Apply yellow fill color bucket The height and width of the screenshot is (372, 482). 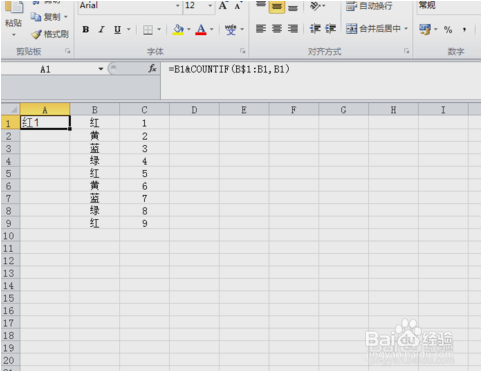coord(179,30)
